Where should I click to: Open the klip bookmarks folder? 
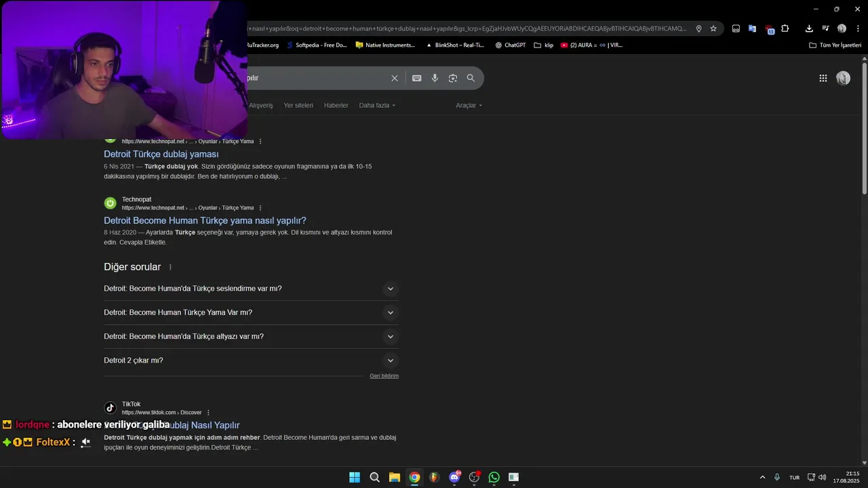click(544, 45)
